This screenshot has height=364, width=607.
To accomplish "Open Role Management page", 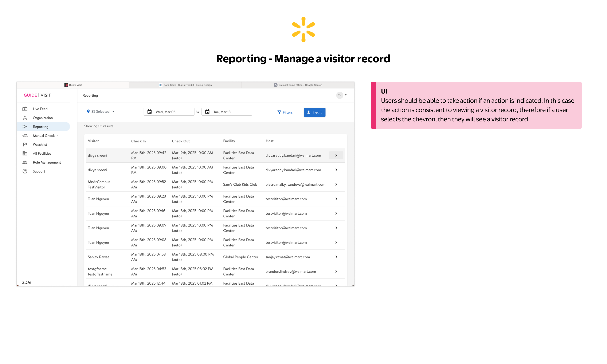I will pos(44,162).
